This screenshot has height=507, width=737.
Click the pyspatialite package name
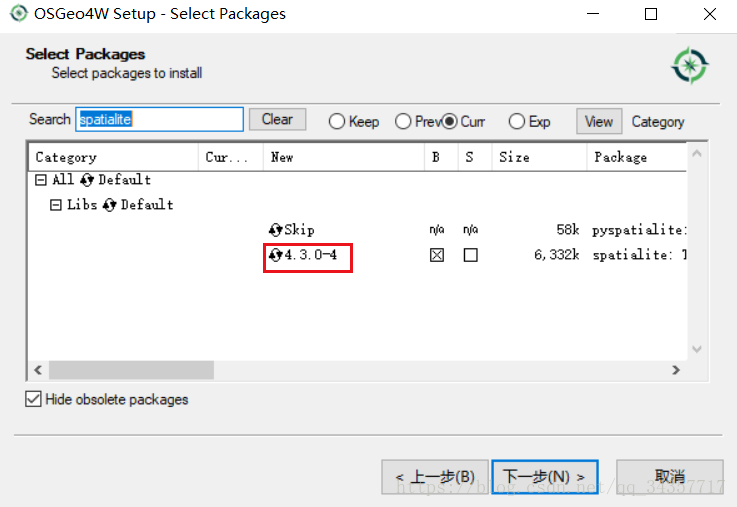tap(639, 230)
